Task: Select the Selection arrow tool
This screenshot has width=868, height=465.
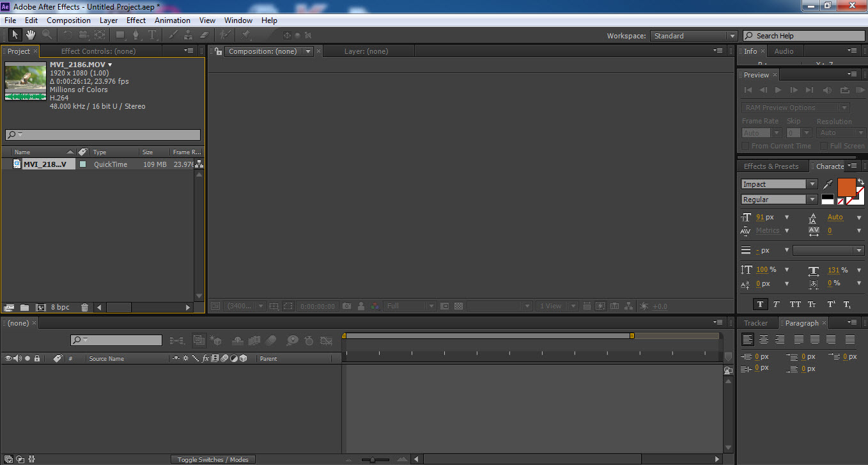Action: (15, 35)
